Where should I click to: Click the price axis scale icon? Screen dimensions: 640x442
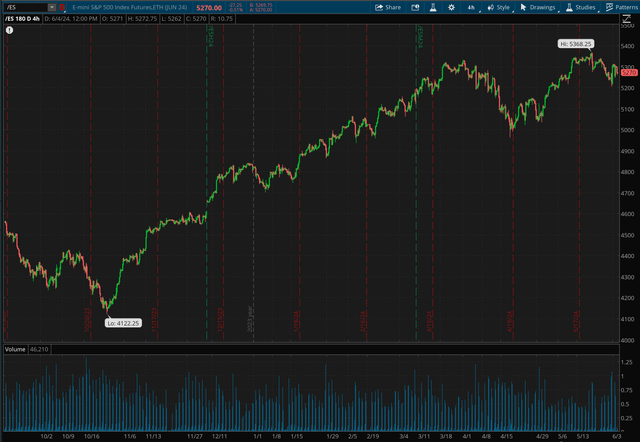[626, 19]
